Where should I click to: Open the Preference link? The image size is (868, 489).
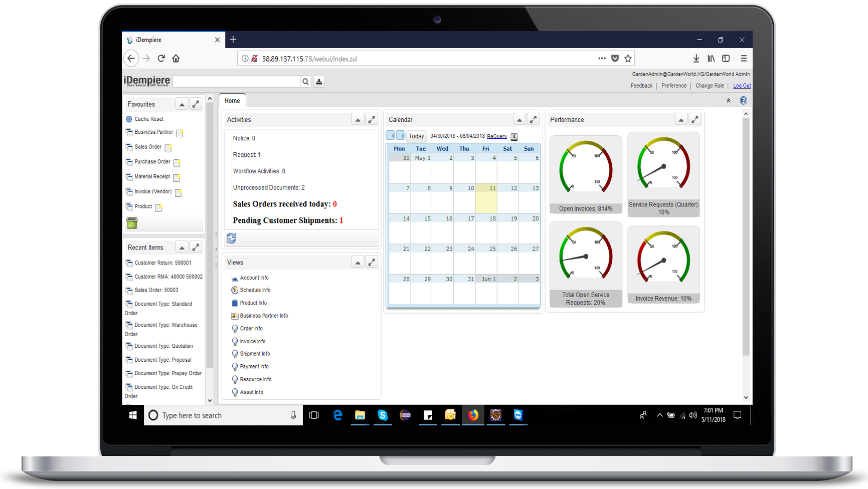pyautogui.click(x=673, y=86)
